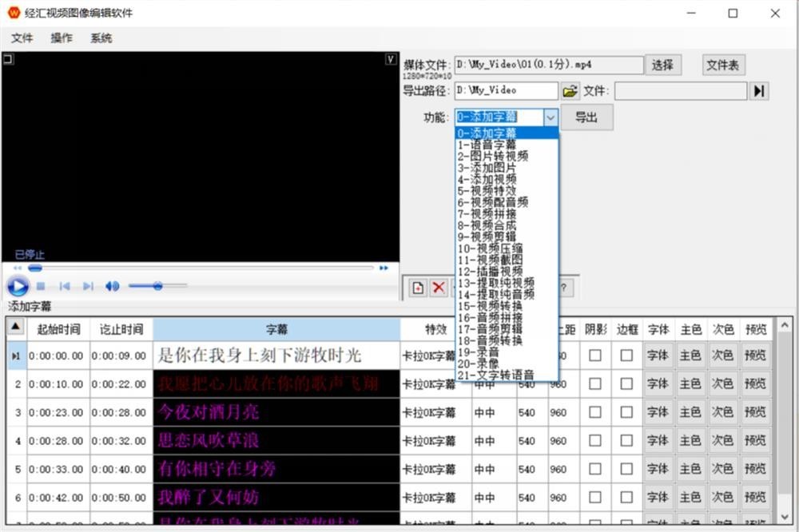
Task: Open the 操作 menu
Action: point(62,38)
